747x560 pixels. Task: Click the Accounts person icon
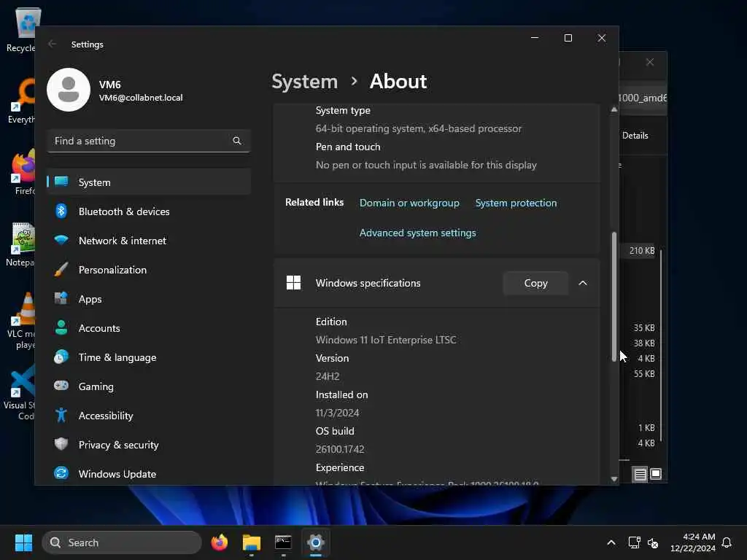coord(61,327)
